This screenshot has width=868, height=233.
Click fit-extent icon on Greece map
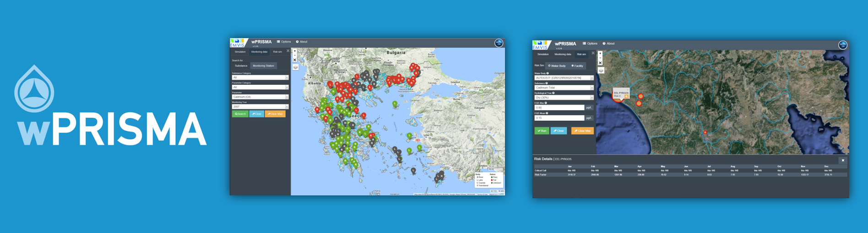pyautogui.click(x=295, y=60)
